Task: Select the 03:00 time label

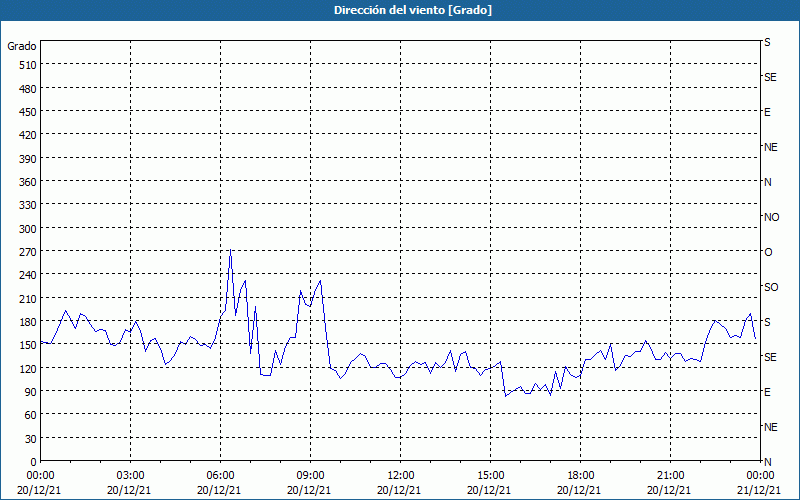Action: [x=131, y=476]
